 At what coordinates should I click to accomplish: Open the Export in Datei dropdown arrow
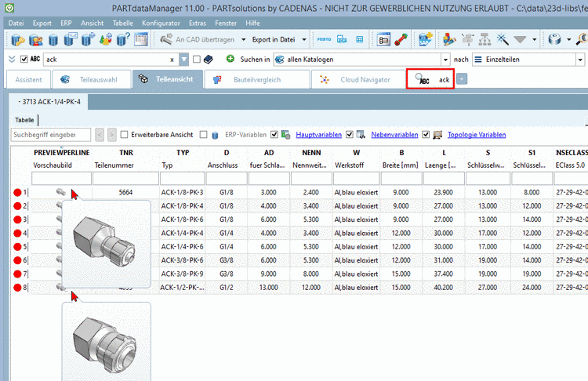[x=304, y=38]
